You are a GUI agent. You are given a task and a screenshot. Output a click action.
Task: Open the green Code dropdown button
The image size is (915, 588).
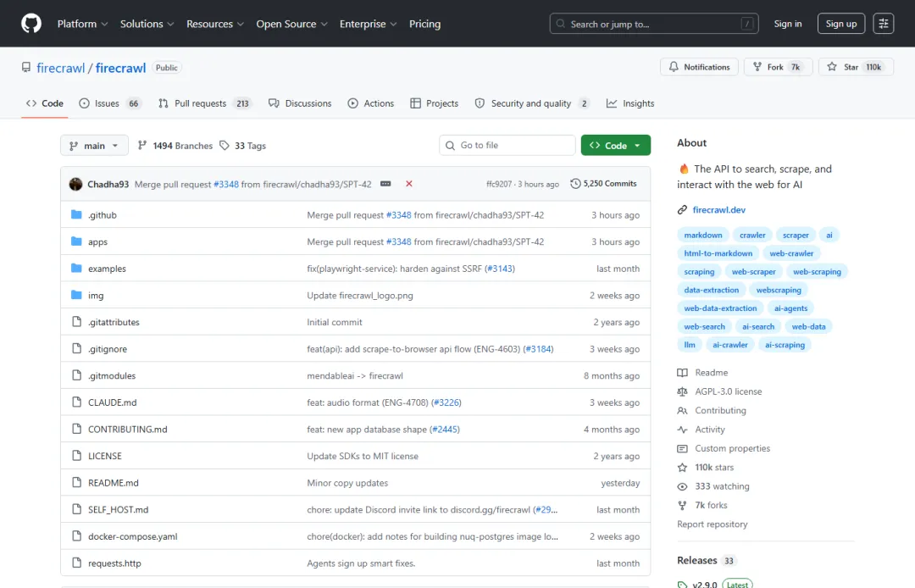(616, 145)
